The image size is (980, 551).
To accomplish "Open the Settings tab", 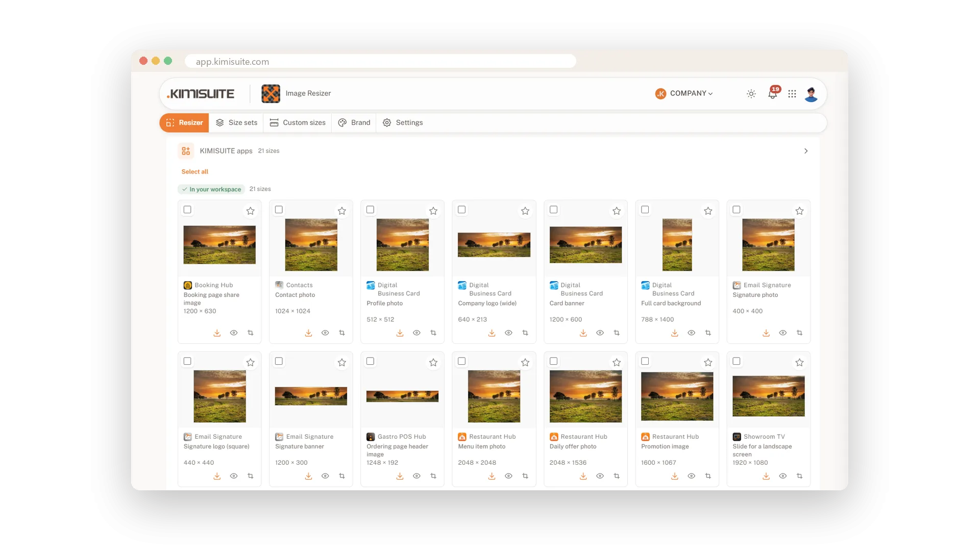I will pyautogui.click(x=403, y=123).
